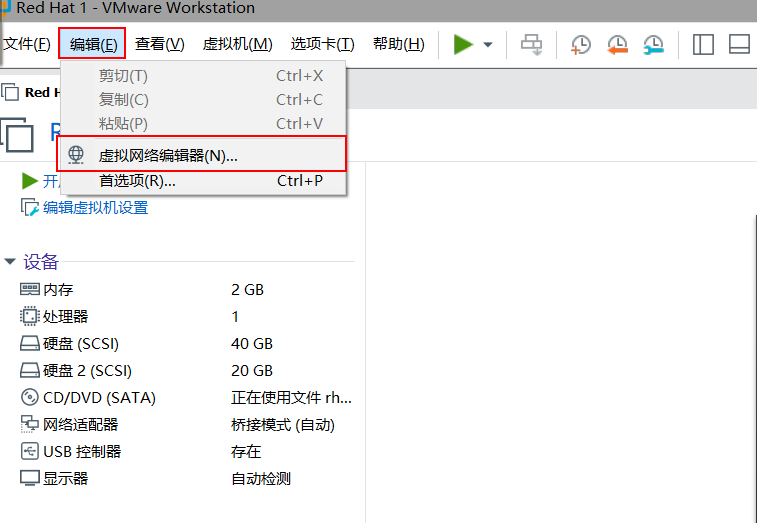
Task: Open the 查看(V) menu
Action: pyautogui.click(x=160, y=44)
